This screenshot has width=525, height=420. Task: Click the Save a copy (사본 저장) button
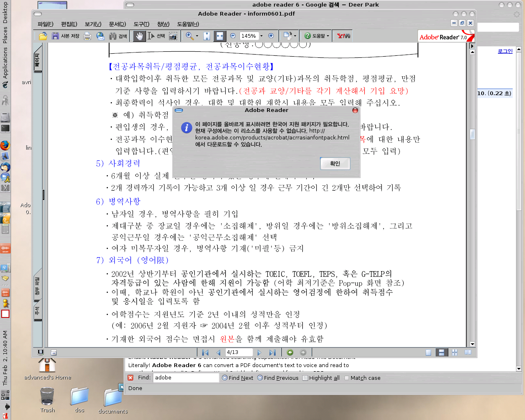coord(66,36)
